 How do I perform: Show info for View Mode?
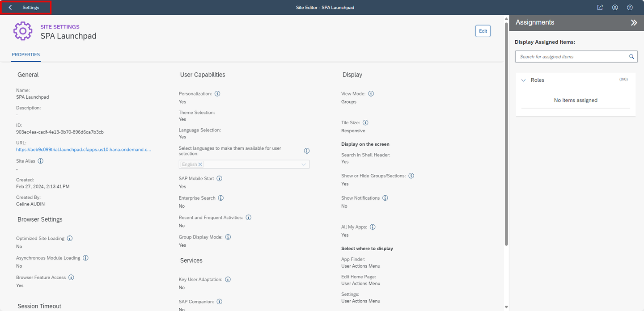[371, 94]
